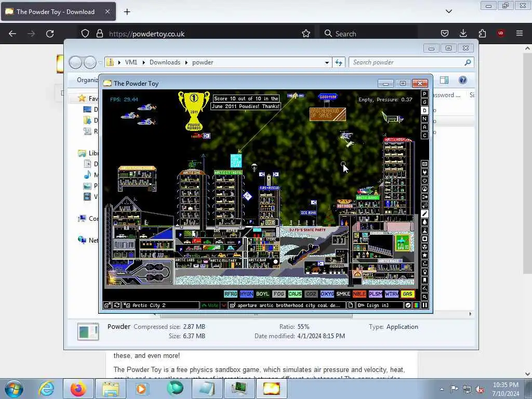Open Explorer help question mark icon

click(463, 80)
